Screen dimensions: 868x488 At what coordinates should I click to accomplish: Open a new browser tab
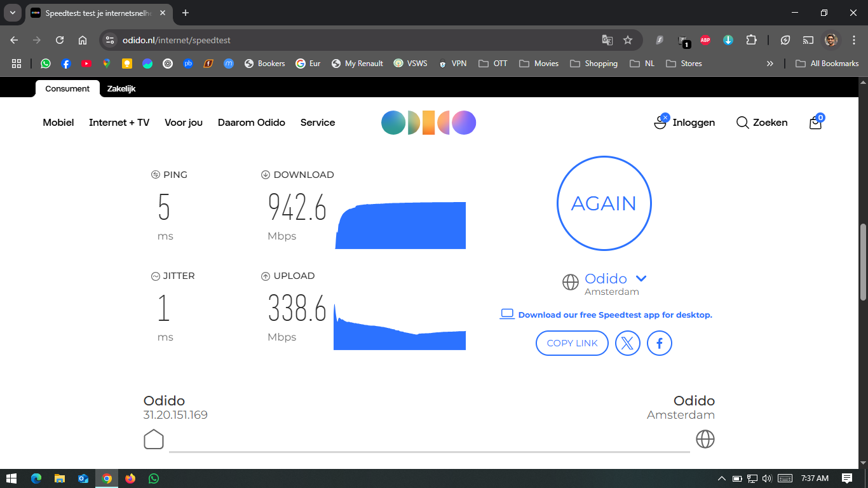tap(186, 13)
